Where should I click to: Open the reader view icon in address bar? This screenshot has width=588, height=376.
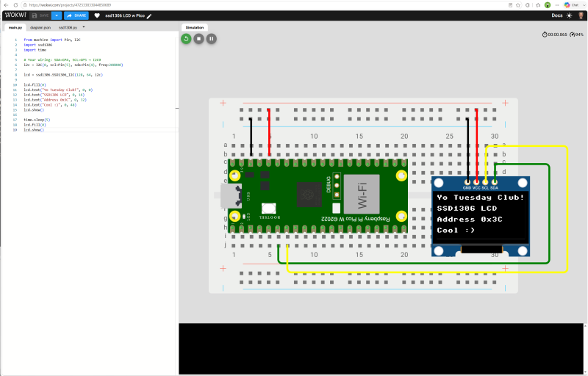click(x=510, y=5)
